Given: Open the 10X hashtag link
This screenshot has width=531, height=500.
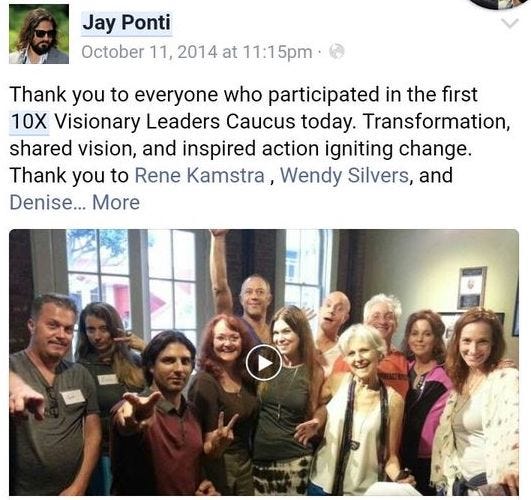Looking at the screenshot, I should pos(29,122).
